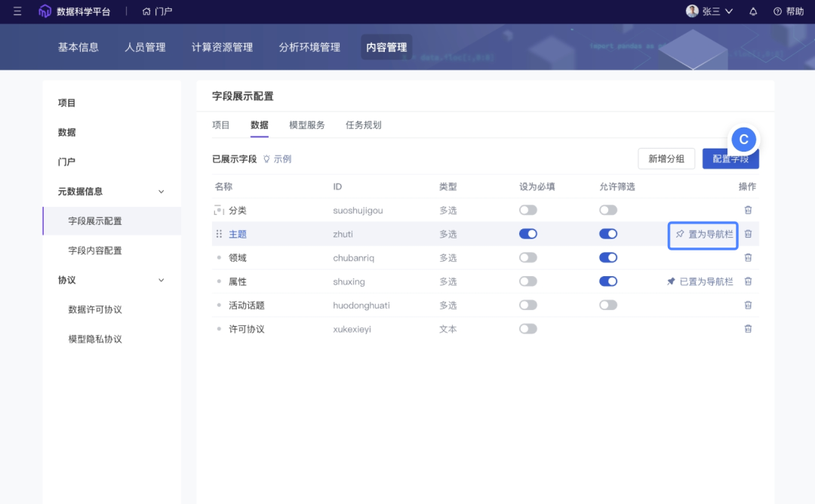The image size is (815, 504).
Task: Click the user avatar of 张三
Action: point(692,11)
